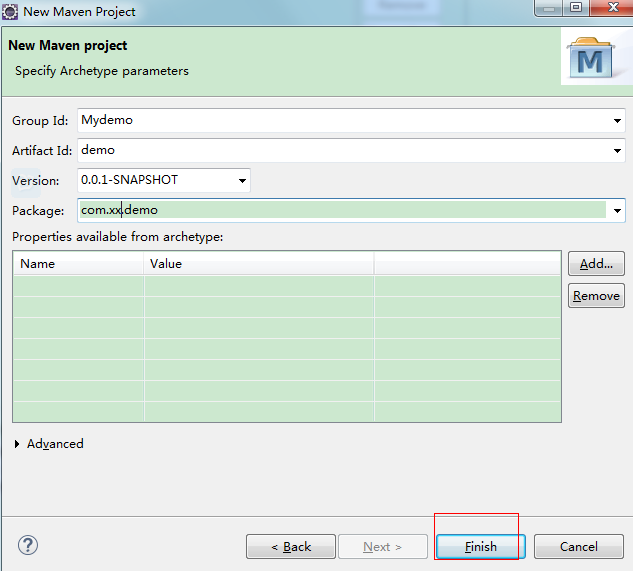Click the Cancel button
The width and height of the screenshot is (633, 571).
pyautogui.click(x=579, y=546)
